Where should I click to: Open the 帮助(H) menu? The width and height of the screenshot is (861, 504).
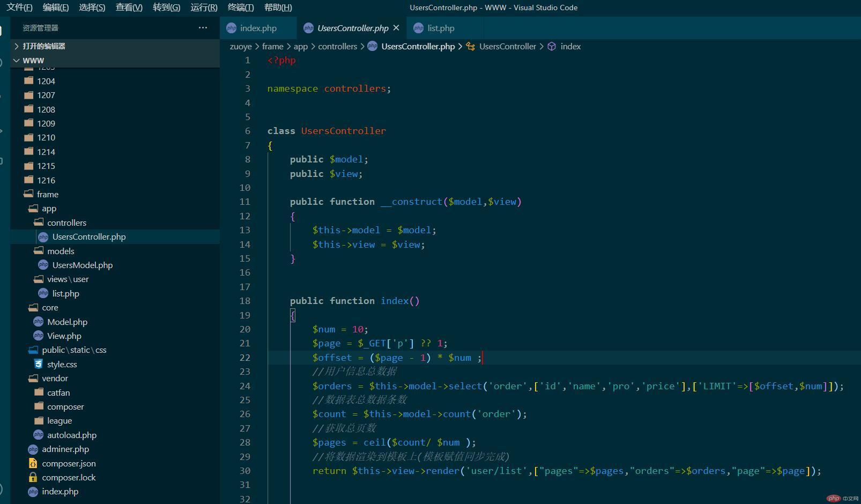click(x=278, y=8)
